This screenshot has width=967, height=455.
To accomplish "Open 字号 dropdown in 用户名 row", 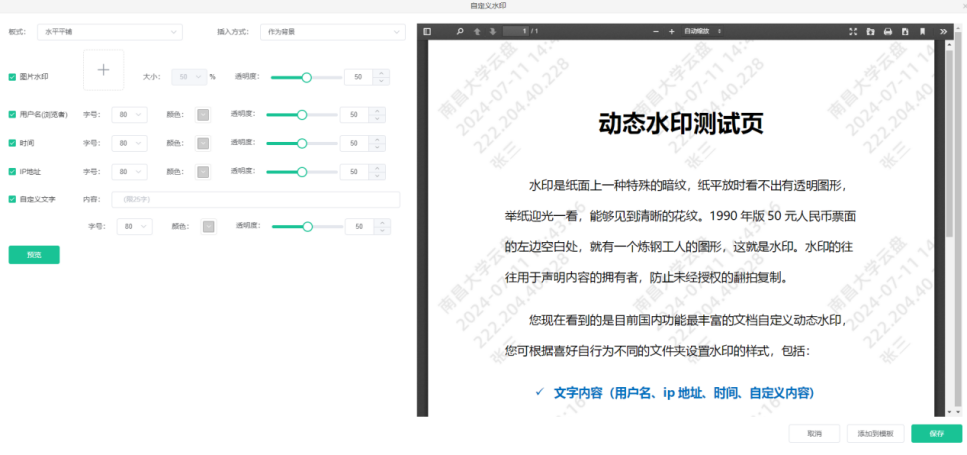I will [x=130, y=115].
